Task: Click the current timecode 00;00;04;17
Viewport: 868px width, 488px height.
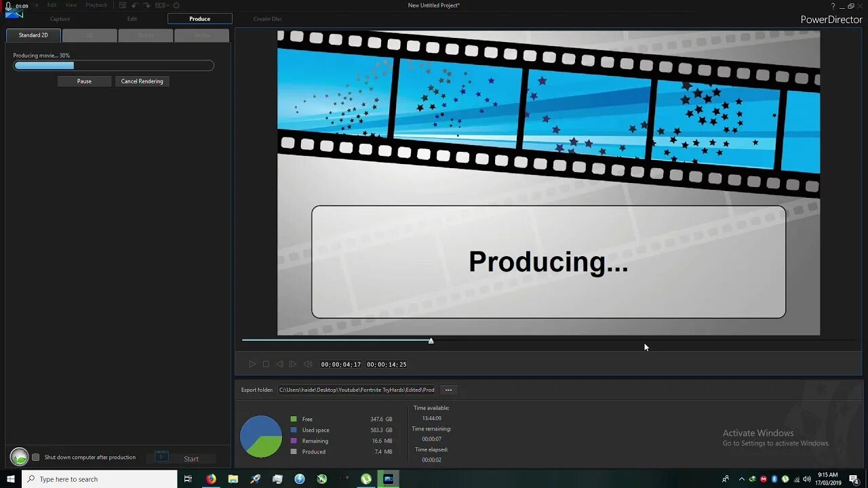Action: pyautogui.click(x=341, y=365)
